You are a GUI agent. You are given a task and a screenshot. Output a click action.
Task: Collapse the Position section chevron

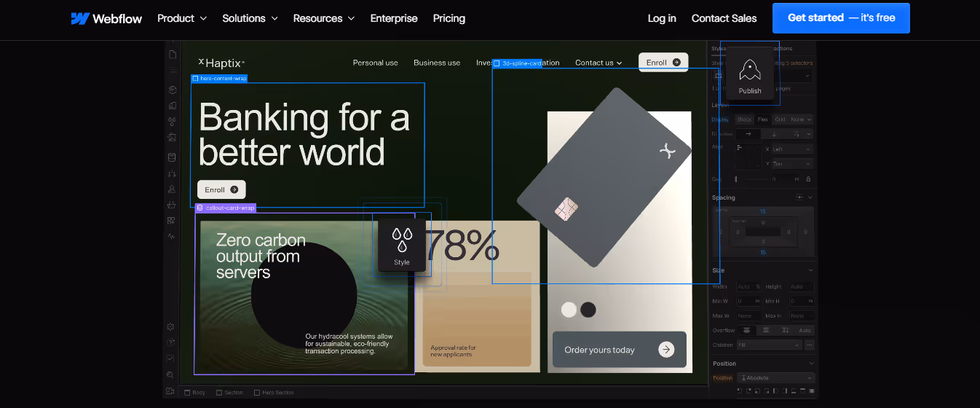811,364
